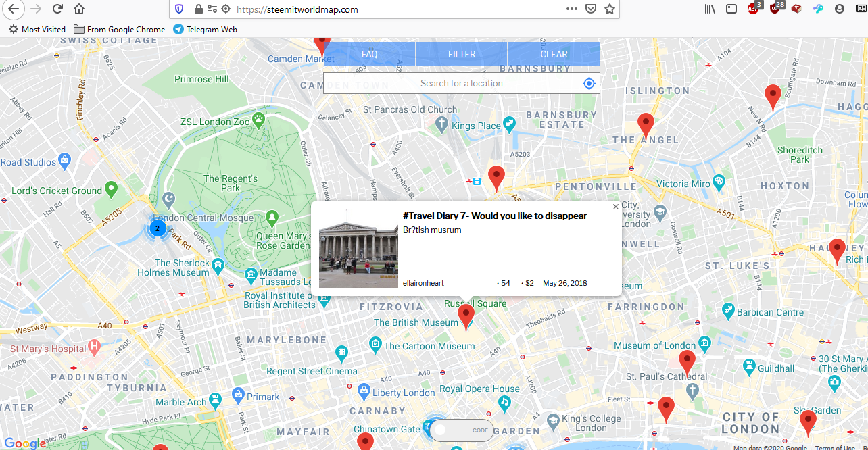Click the CLEAR button
The image size is (868, 450).
point(554,54)
